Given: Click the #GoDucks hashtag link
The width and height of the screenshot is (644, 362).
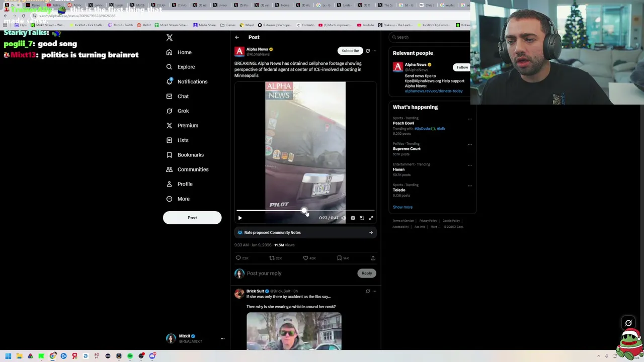Looking at the screenshot, I should tap(424, 129).
